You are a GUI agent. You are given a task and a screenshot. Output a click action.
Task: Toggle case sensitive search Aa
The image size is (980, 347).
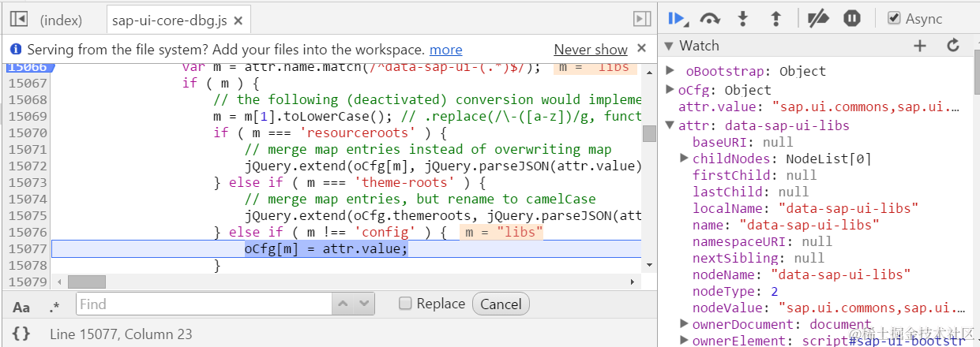pos(21,307)
